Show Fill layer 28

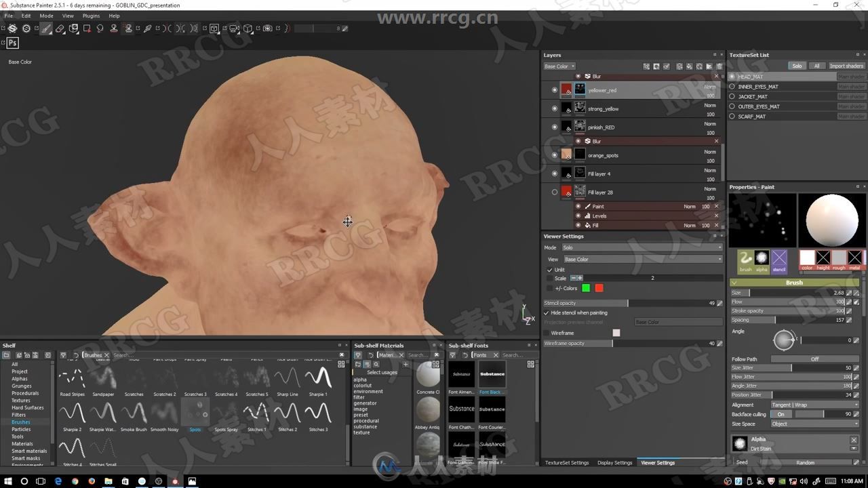click(555, 192)
